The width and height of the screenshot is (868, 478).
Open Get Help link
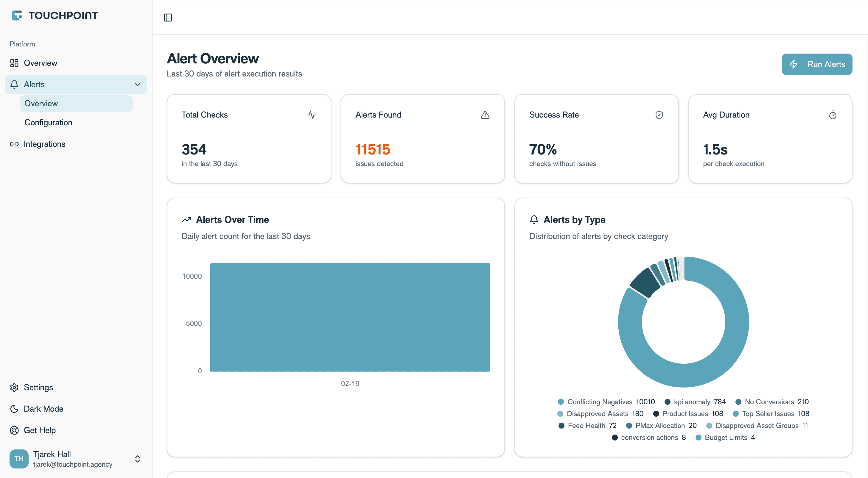click(x=39, y=430)
